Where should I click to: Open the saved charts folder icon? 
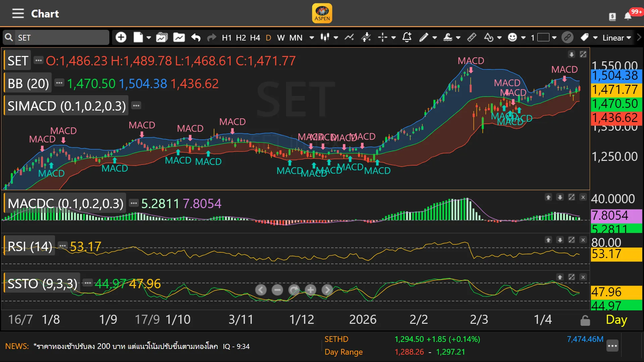(162, 37)
